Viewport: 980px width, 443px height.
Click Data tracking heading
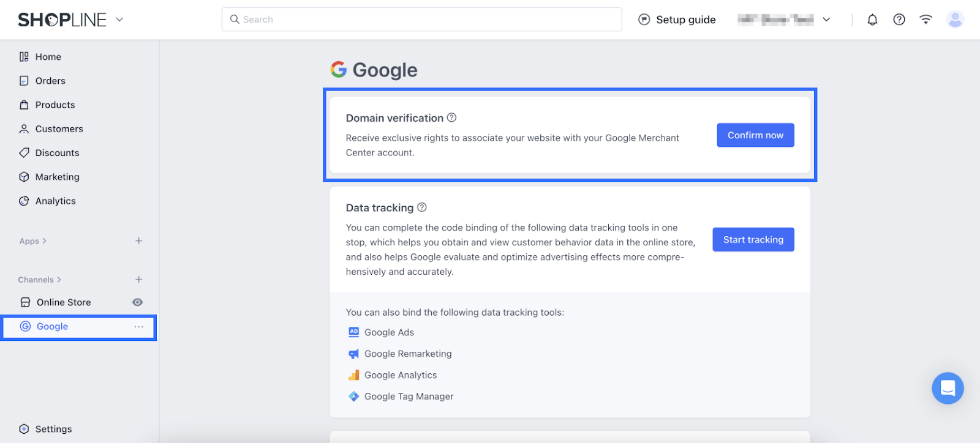380,208
